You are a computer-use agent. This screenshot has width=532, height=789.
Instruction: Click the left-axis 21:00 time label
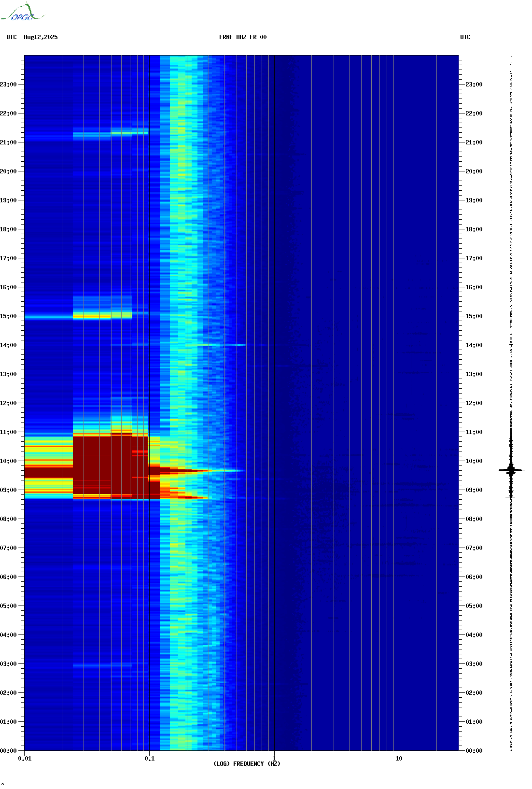tap(8, 142)
